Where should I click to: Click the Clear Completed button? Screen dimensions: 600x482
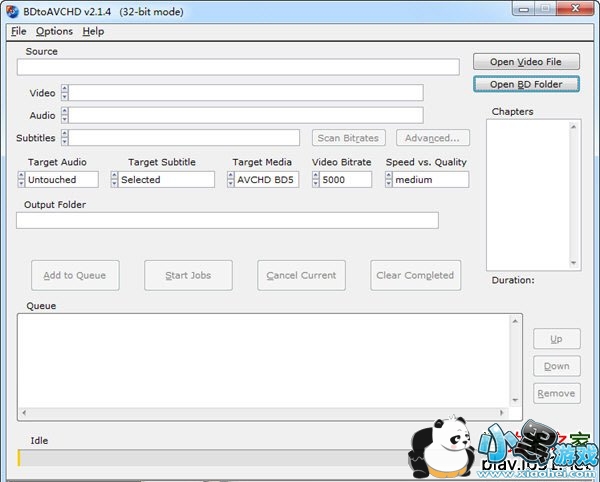point(416,275)
